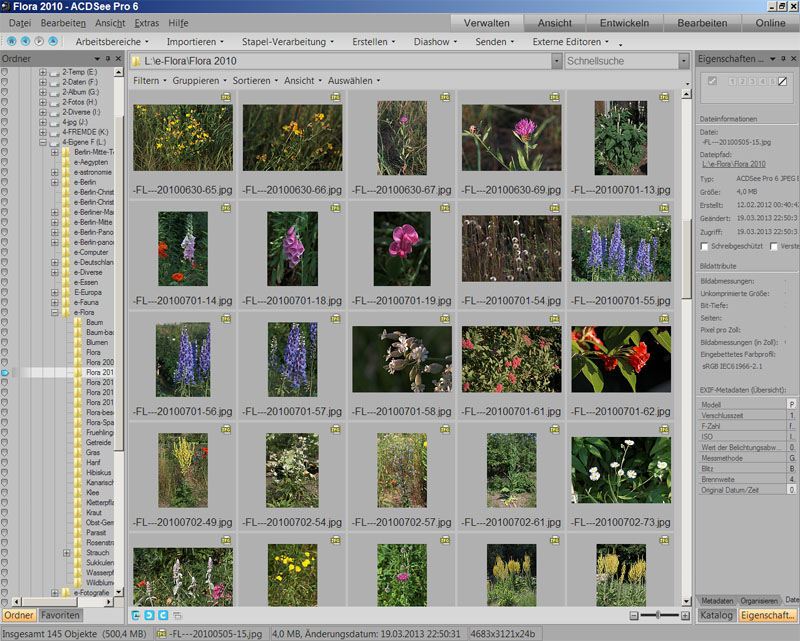
Task: Close the Ordner panel
Action: (118, 60)
